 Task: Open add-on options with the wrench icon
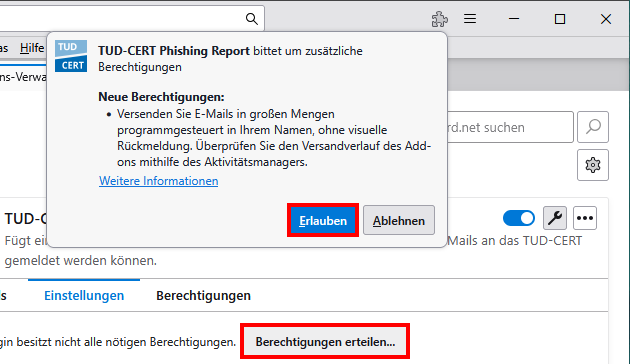pyautogui.click(x=555, y=218)
